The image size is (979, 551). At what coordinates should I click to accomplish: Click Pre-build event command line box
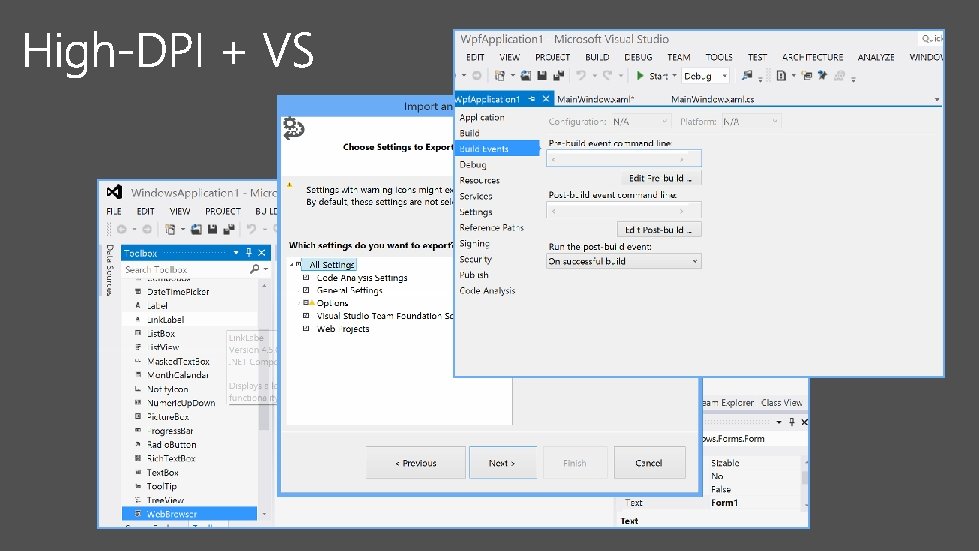coord(624,158)
